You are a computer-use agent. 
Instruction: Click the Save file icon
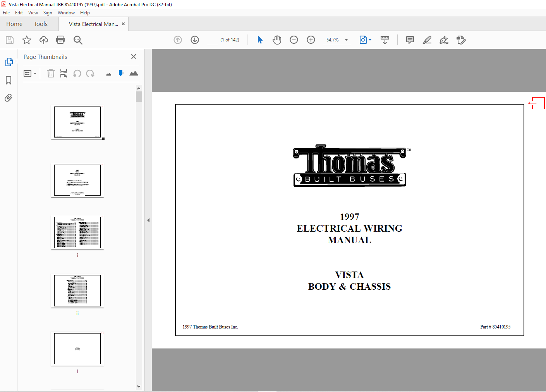coord(10,40)
